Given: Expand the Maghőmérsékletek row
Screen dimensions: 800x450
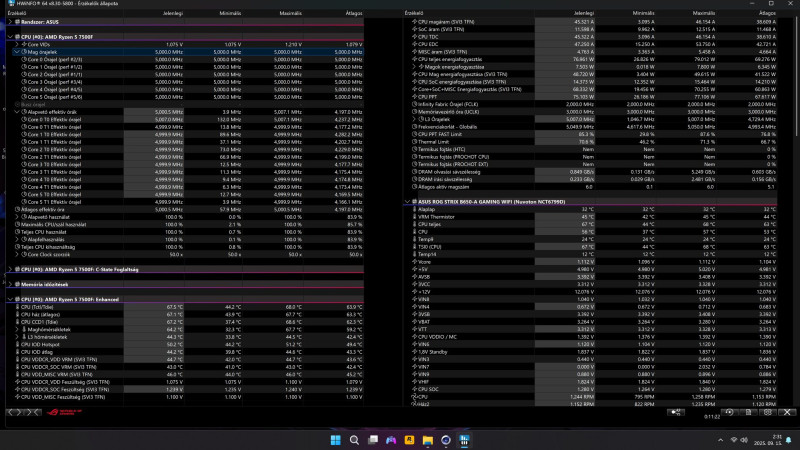Looking at the screenshot, I should (17, 330).
